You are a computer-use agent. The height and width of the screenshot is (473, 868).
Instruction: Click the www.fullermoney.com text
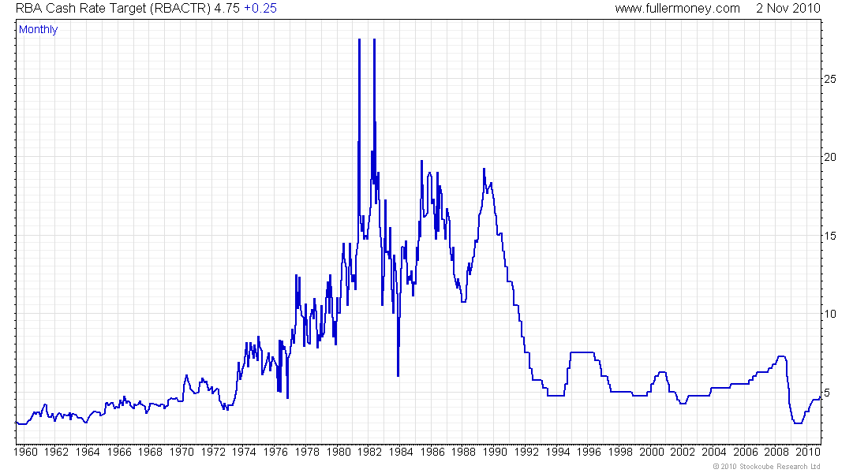pyautogui.click(x=677, y=9)
